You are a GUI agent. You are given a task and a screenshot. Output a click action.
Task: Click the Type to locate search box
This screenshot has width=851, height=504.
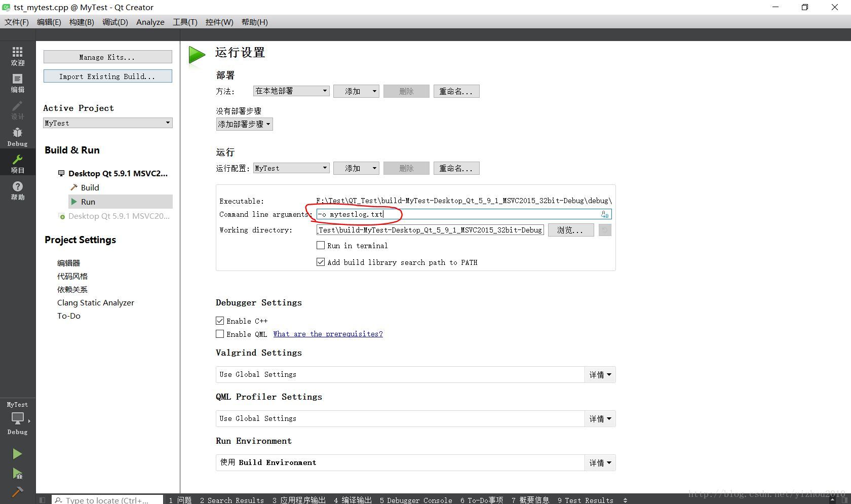(107, 500)
